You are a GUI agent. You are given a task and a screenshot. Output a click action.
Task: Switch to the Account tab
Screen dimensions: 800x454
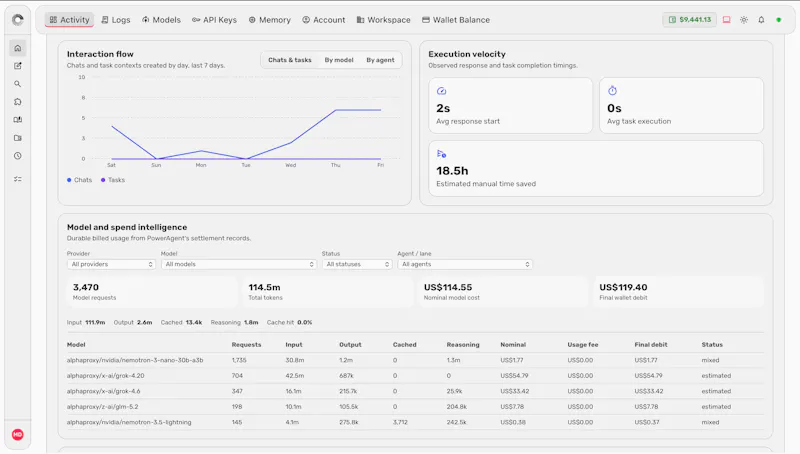click(323, 20)
